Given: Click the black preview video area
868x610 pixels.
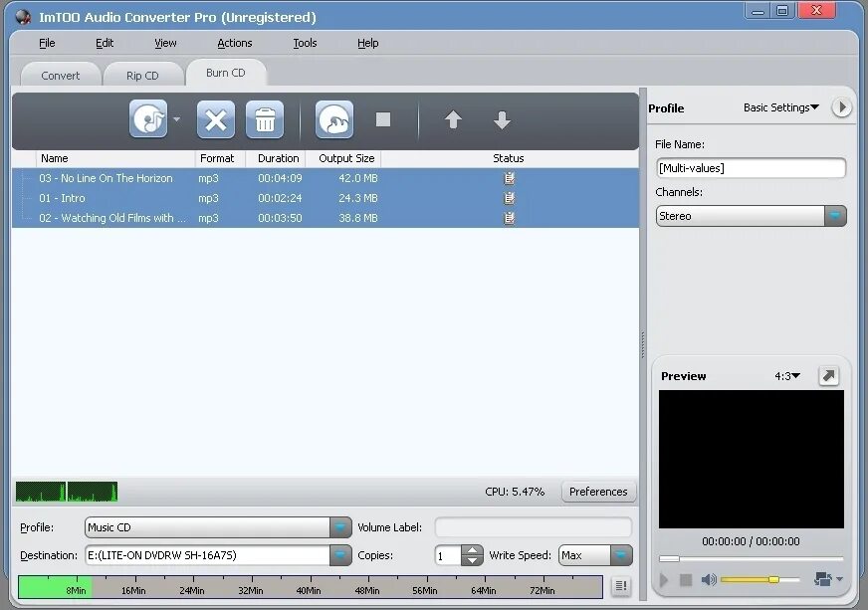Looking at the screenshot, I should pyautogui.click(x=752, y=460).
